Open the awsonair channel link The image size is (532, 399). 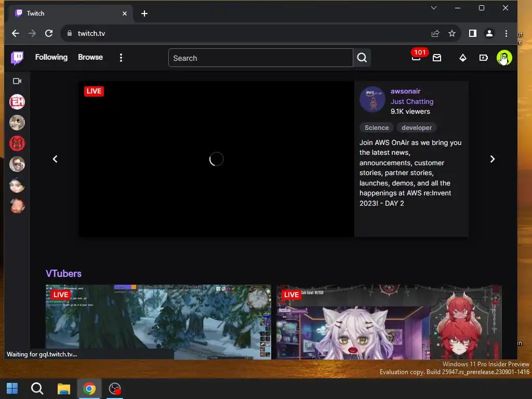[x=405, y=91]
